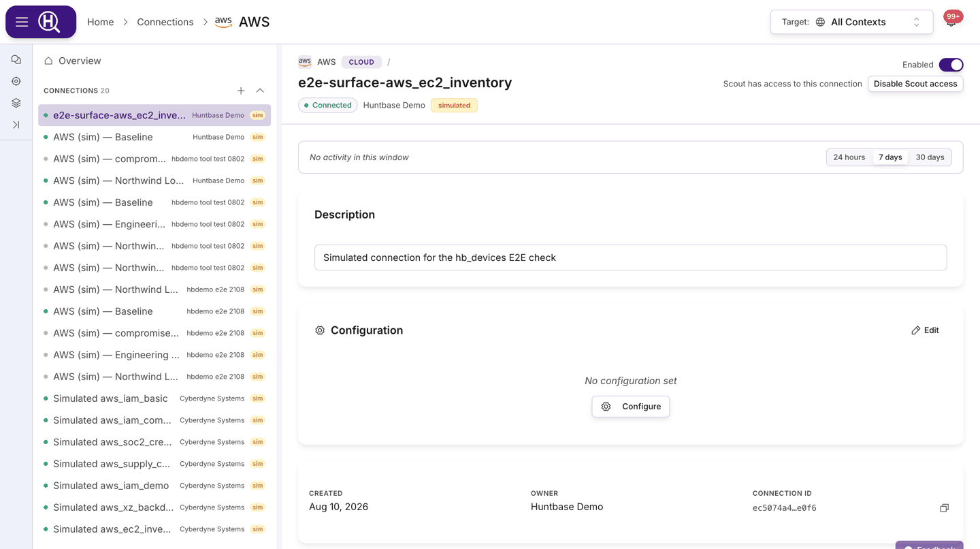Select AWS (sim) — Engineeri... connection row
This screenshot has width=980, height=549.
[154, 224]
